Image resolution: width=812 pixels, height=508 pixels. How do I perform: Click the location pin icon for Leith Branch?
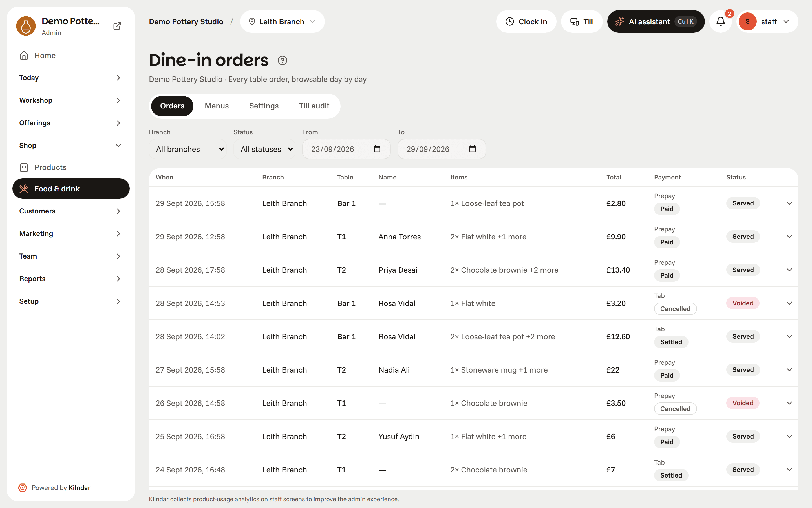pyautogui.click(x=252, y=21)
